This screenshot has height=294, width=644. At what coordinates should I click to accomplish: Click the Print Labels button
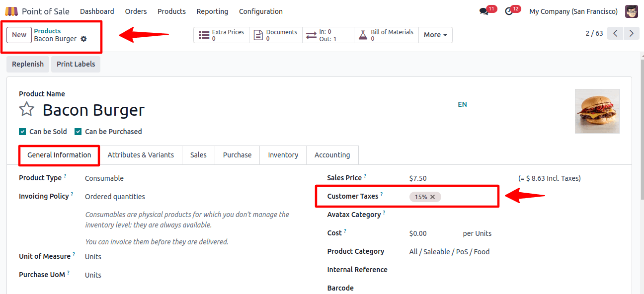[x=76, y=64]
